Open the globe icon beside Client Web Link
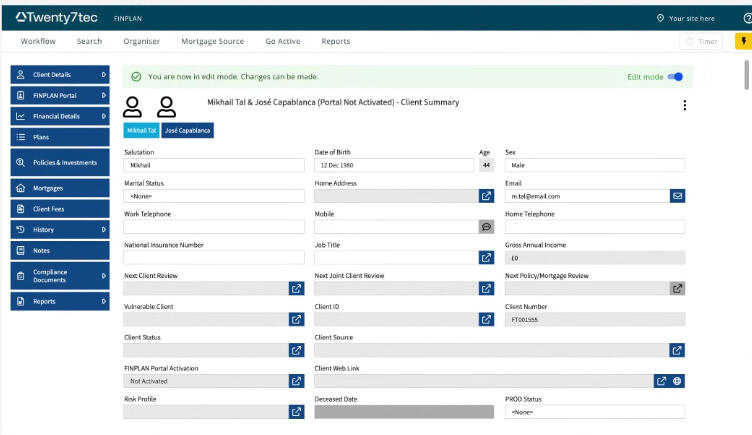The width and height of the screenshot is (752, 435). (677, 381)
